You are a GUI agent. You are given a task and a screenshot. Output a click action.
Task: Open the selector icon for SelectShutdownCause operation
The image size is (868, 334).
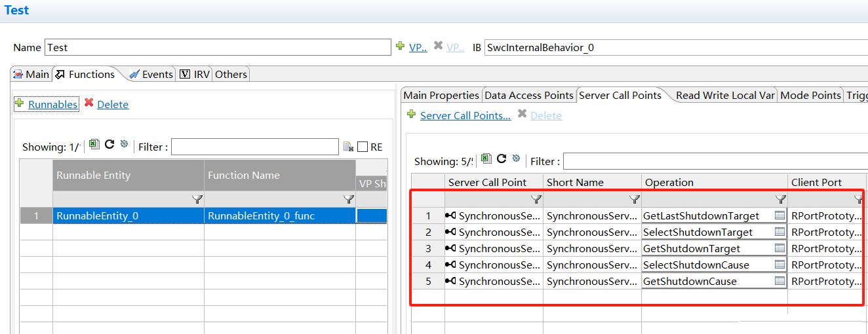779,265
